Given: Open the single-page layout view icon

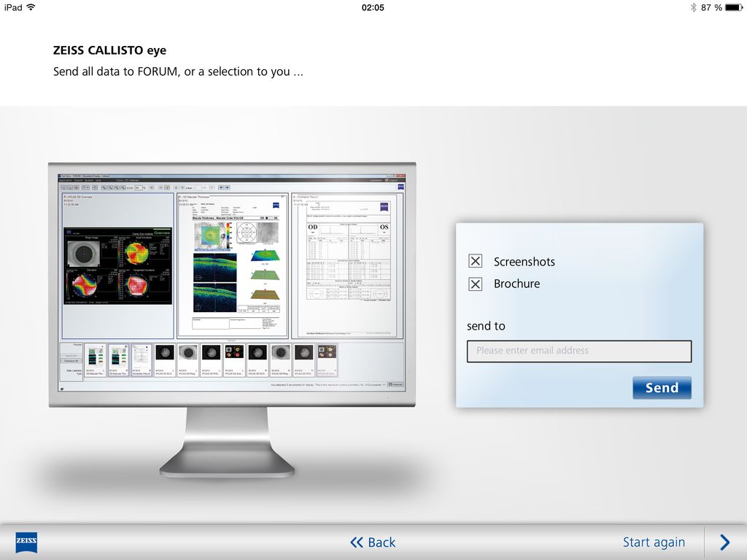Looking at the screenshot, I should 63,188.
